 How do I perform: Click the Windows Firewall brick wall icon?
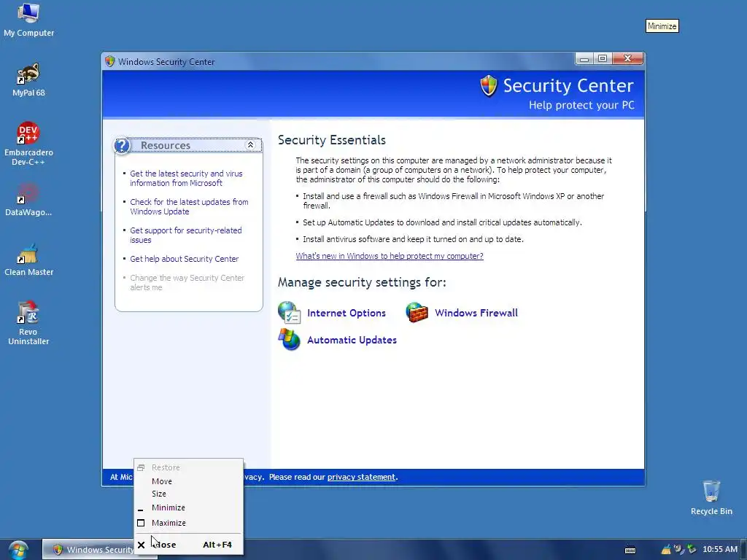(x=417, y=312)
